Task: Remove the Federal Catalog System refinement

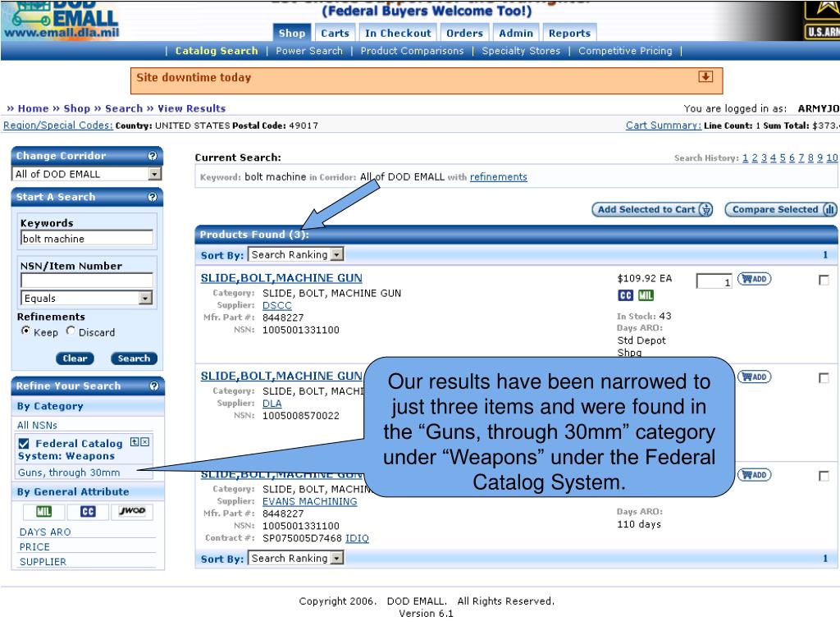Action: point(144,442)
